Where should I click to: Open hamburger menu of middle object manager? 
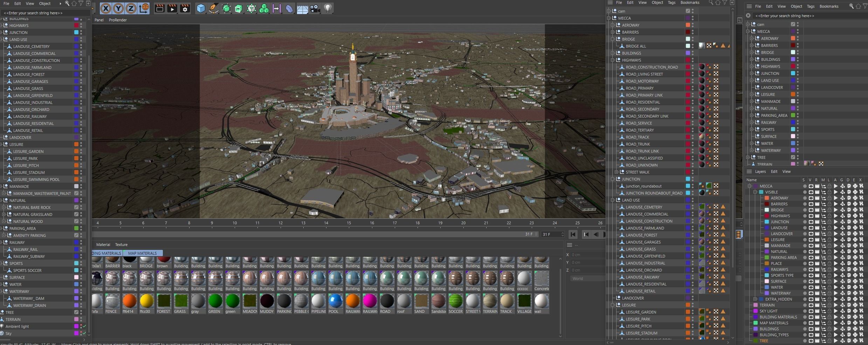(x=610, y=2)
